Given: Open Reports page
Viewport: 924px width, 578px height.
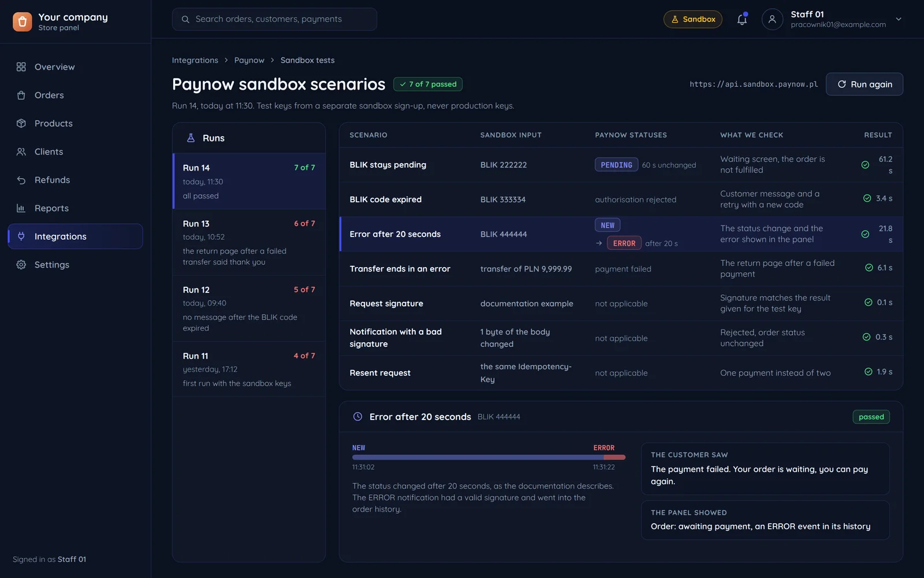Looking at the screenshot, I should pos(75,209).
